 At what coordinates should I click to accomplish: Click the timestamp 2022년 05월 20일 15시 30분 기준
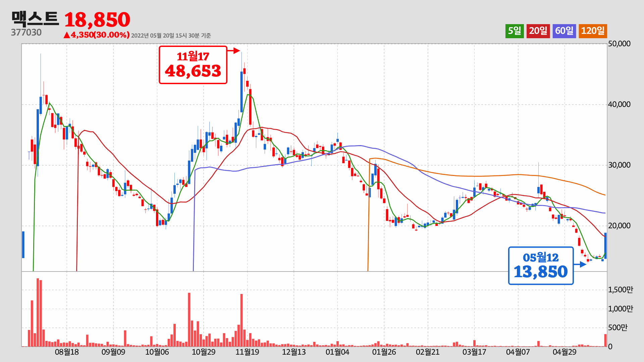coord(171,36)
